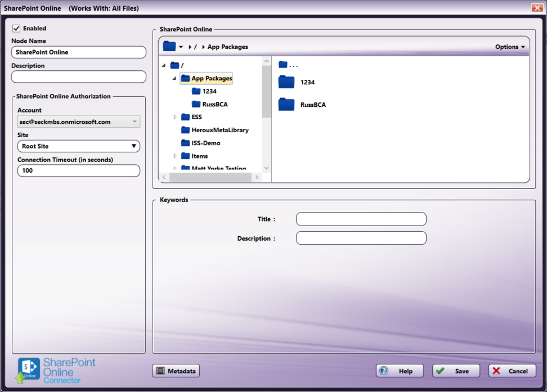Open dropdown arrow next to path folder icon

tap(181, 47)
